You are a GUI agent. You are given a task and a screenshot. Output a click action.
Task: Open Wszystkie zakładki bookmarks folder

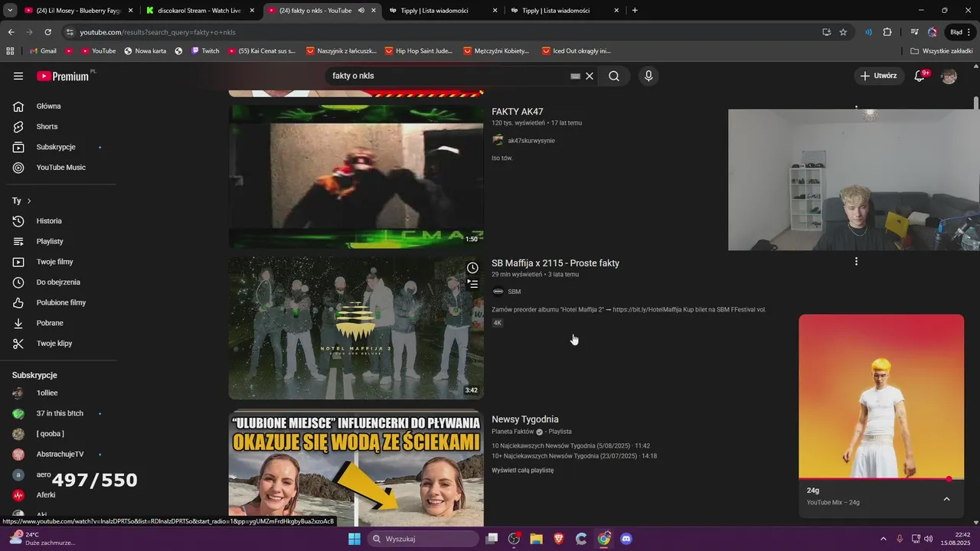[941, 51]
